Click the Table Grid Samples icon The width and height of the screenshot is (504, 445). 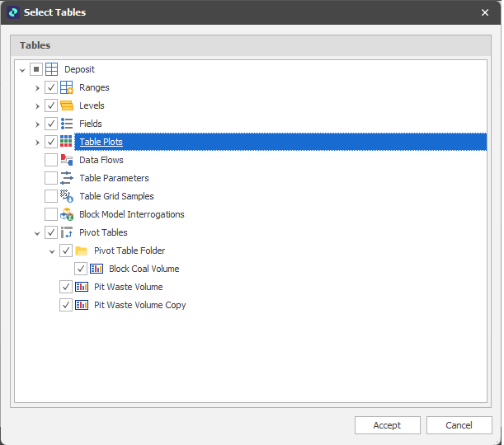[x=67, y=196]
